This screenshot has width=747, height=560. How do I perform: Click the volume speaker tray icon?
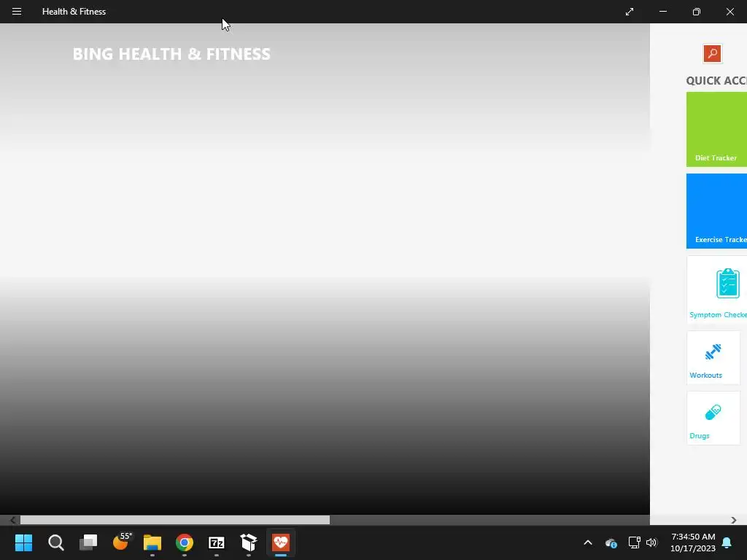651,542
